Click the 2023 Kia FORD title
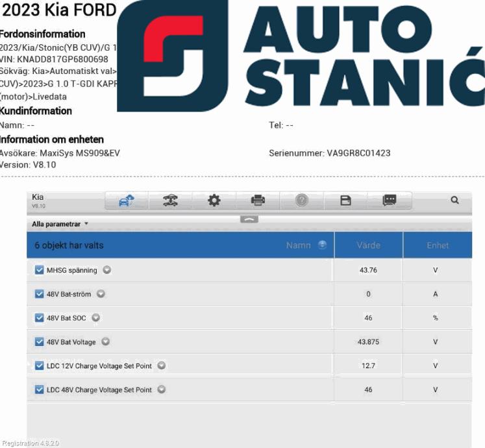 click(x=59, y=10)
